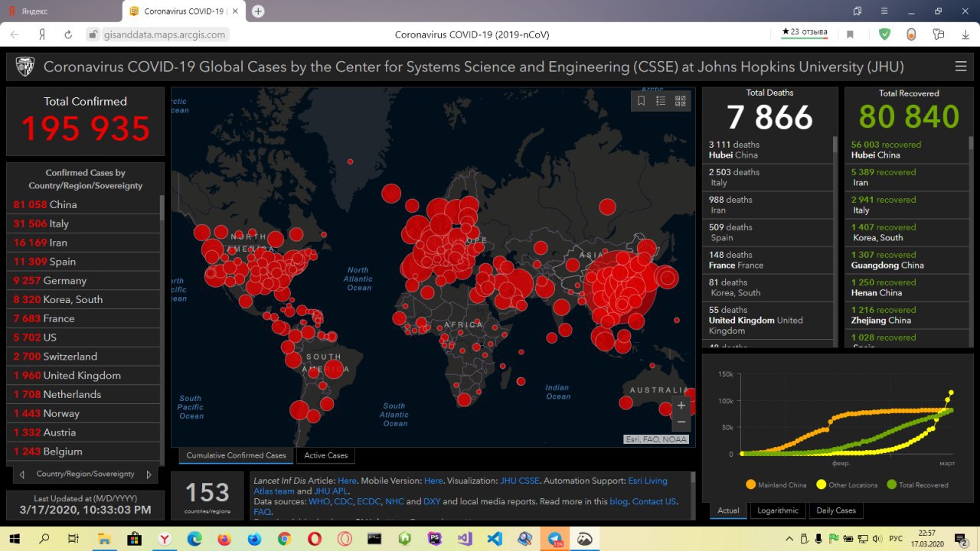Switch to Cumulative Confirmed Cases tab
Image resolution: width=980 pixels, height=551 pixels.
point(236,455)
